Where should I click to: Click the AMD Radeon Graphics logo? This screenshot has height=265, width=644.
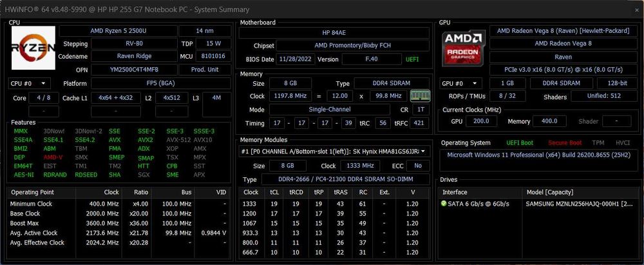click(464, 48)
